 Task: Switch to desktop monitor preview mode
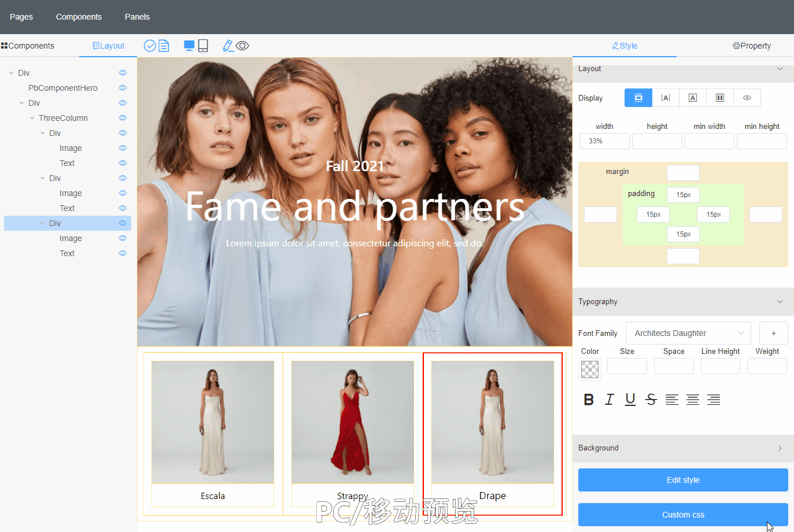(x=189, y=46)
